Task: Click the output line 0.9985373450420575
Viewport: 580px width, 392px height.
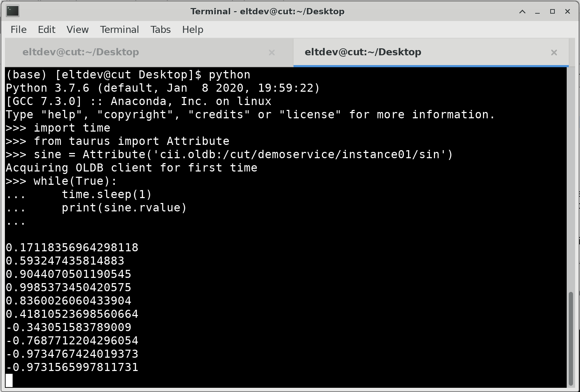Action: pos(69,287)
